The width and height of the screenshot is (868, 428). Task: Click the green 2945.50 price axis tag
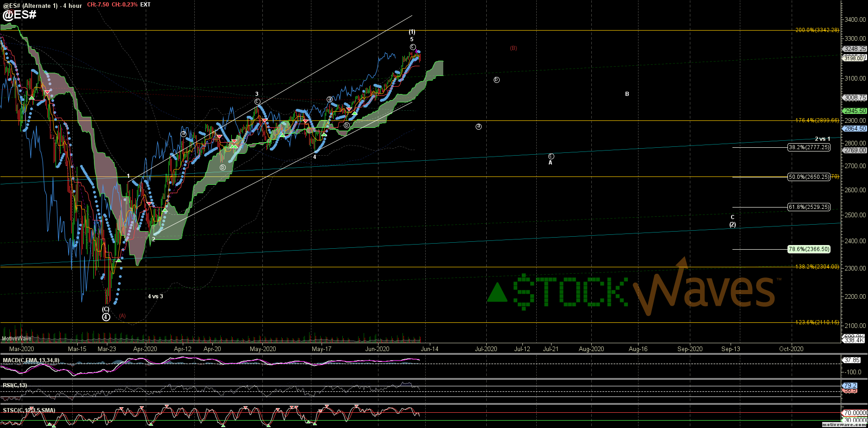[854, 111]
